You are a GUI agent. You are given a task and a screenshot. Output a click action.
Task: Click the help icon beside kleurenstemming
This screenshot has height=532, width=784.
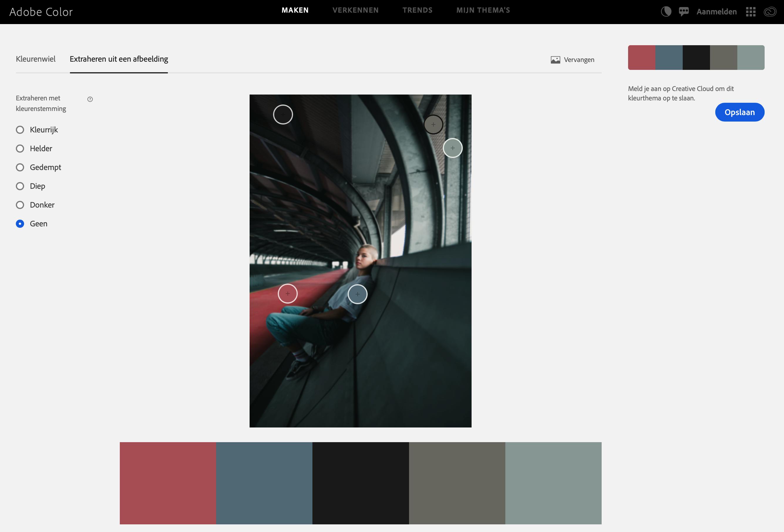pos(90,99)
